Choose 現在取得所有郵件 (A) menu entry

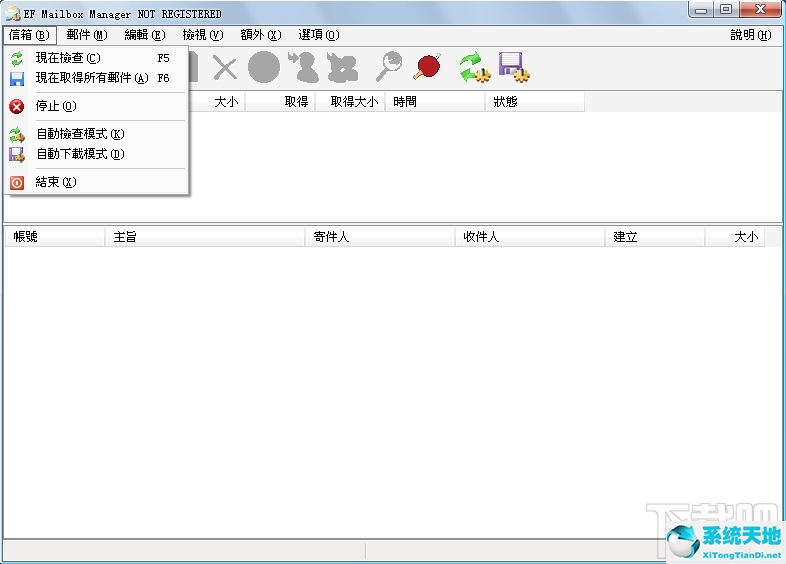97,78
